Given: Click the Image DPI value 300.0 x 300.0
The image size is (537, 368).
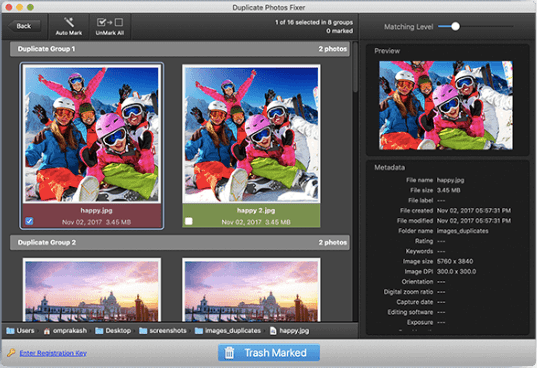Looking at the screenshot, I should pyautogui.click(x=456, y=272).
